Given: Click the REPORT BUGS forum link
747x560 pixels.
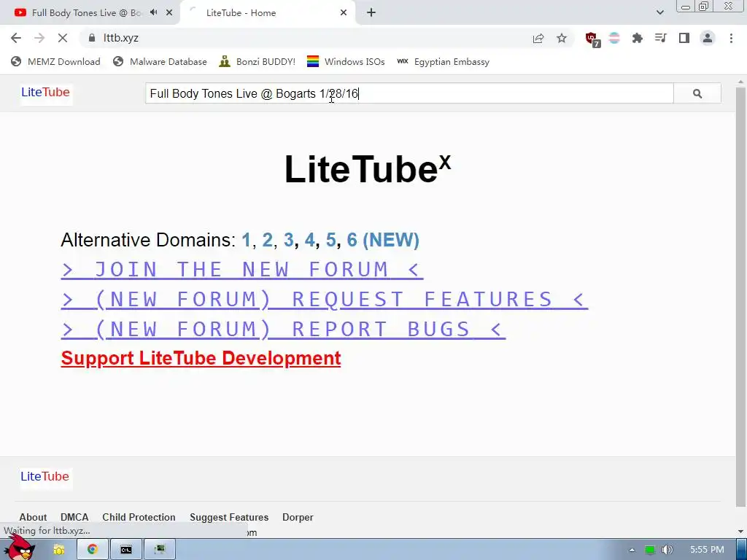Looking at the screenshot, I should tap(284, 330).
